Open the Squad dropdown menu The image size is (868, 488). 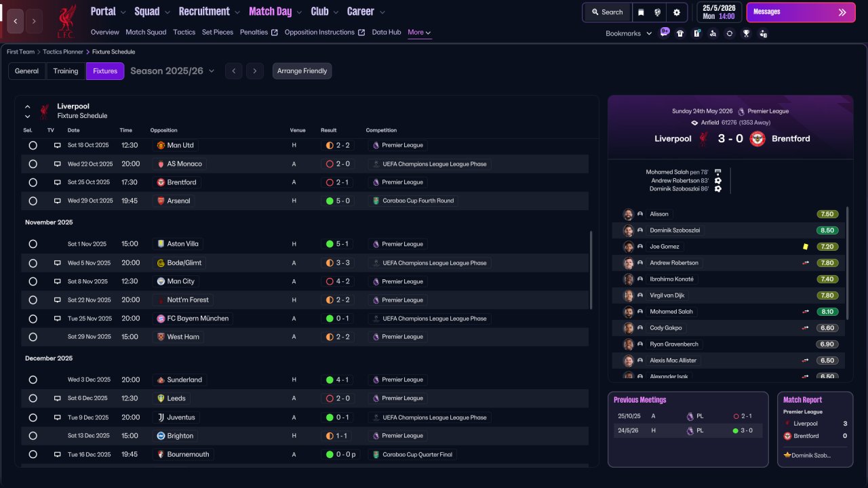pyautogui.click(x=152, y=12)
